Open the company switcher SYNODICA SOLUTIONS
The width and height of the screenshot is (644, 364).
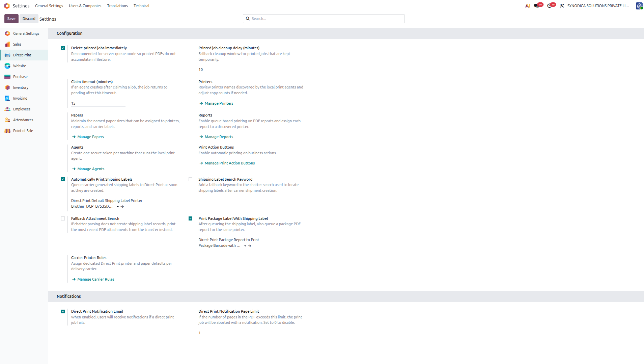[x=598, y=6]
